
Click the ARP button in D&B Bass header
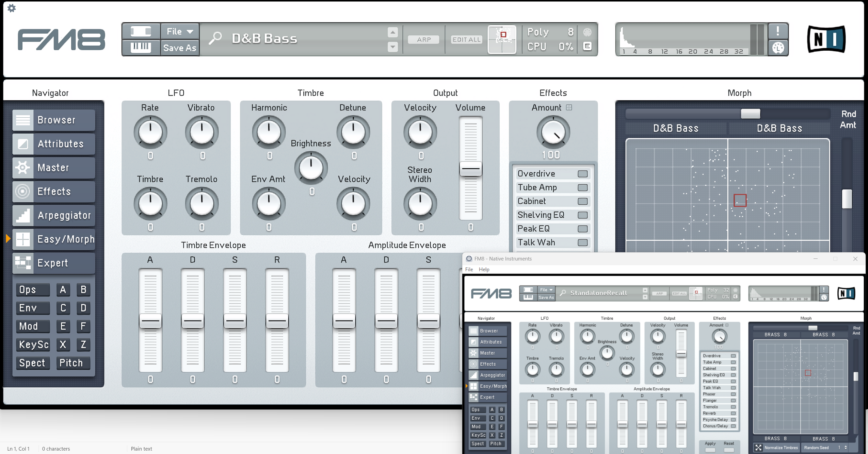point(423,39)
